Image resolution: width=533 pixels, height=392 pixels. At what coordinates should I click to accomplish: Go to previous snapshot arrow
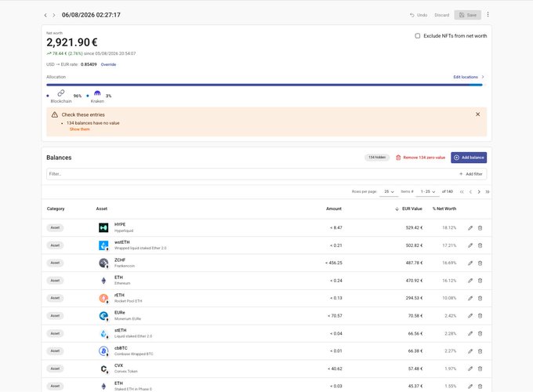45,16
